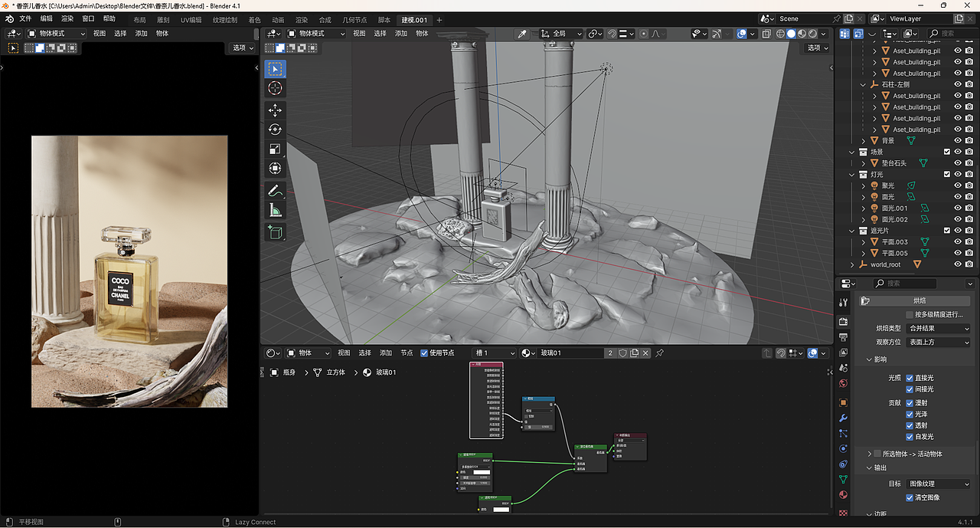Select the Select Box tool in viewport
This screenshot has width=980, height=528.
(275, 69)
